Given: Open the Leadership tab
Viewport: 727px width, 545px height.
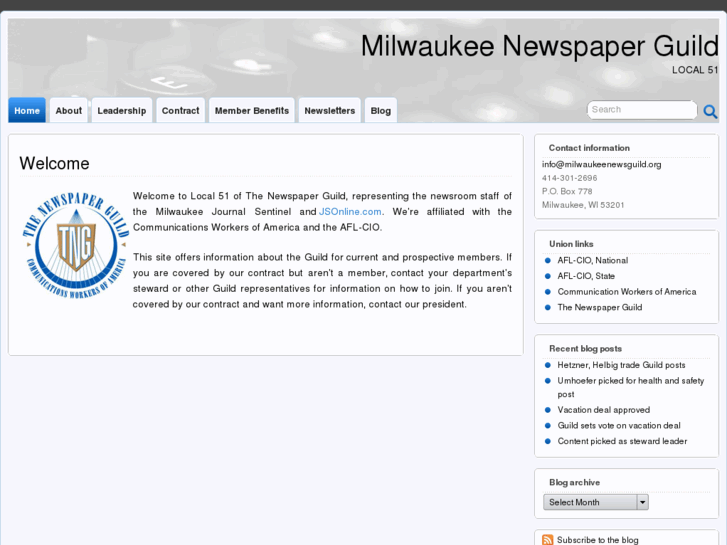Looking at the screenshot, I should coord(121,110).
